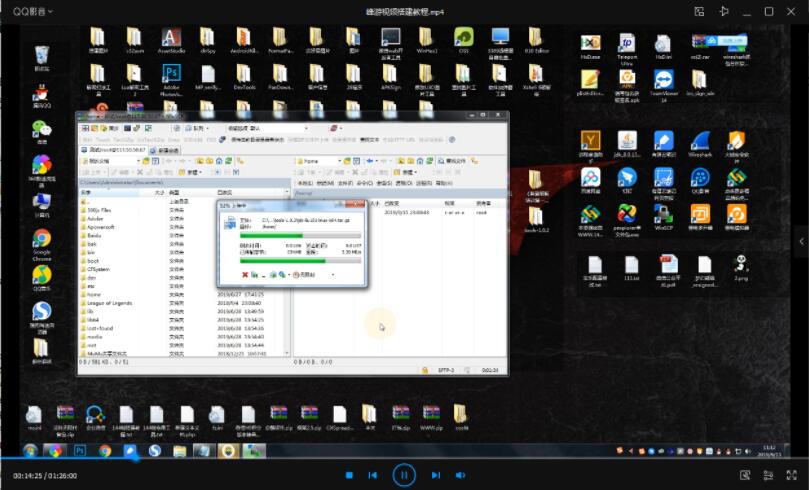The image size is (809, 490).
Task: Select the Google Chrome desktop shortcut
Action: tap(42, 244)
